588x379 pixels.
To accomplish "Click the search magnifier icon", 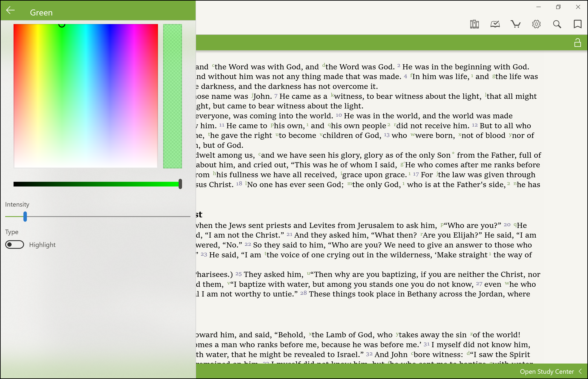I will (557, 24).
